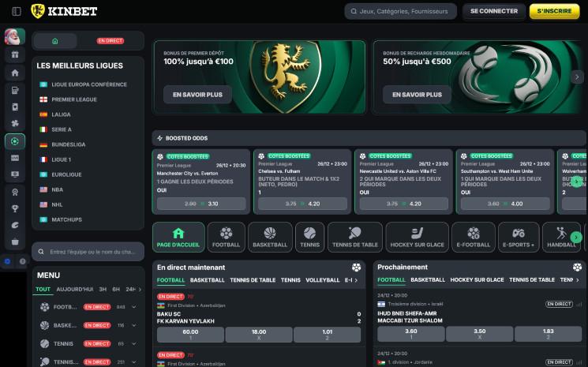Select the Tennis de Table category icon
The image size is (588, 367).
pos(354,237)
